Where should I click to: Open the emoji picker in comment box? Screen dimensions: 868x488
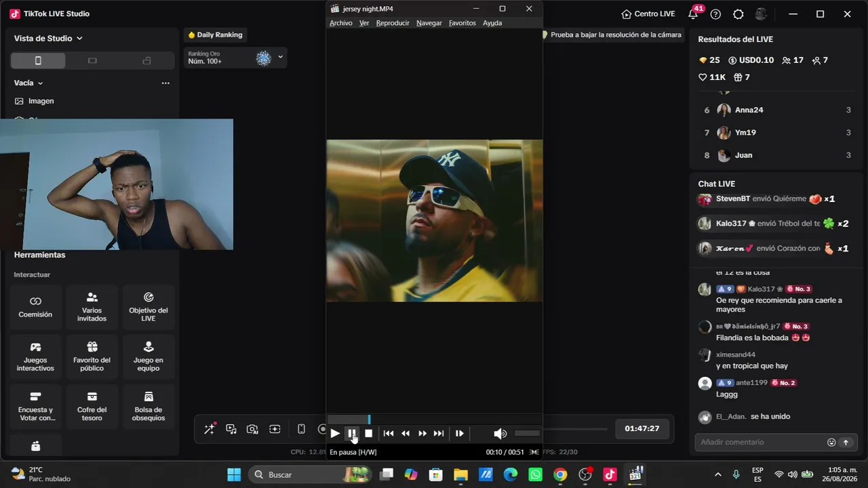(831, 443)
